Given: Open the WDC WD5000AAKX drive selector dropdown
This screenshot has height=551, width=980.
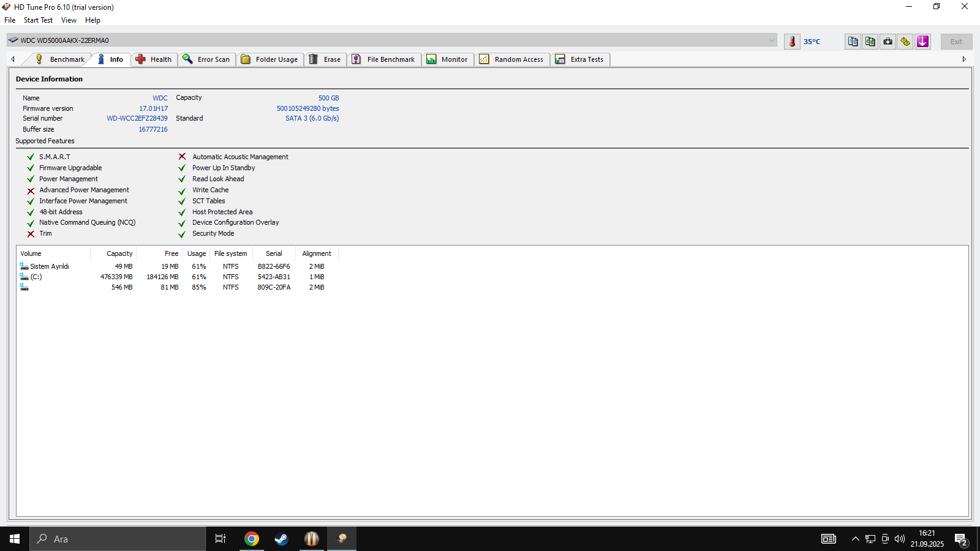Looking at the screenshot, I should pos(392,40).
